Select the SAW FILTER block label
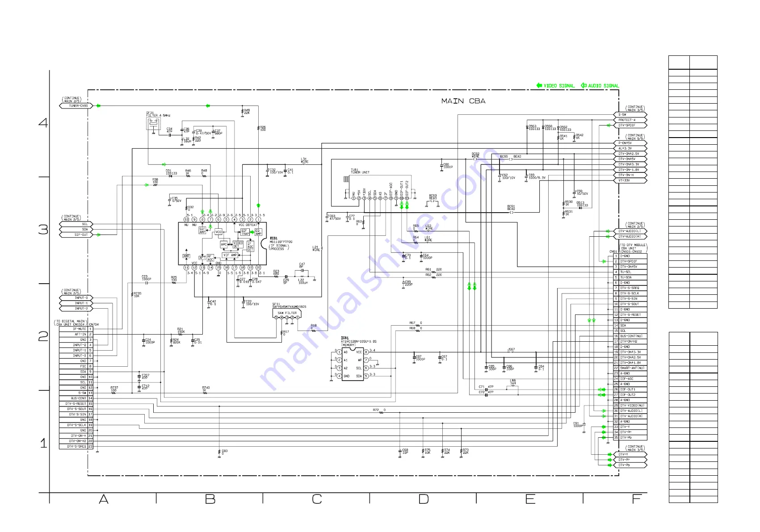 [287, 313]
